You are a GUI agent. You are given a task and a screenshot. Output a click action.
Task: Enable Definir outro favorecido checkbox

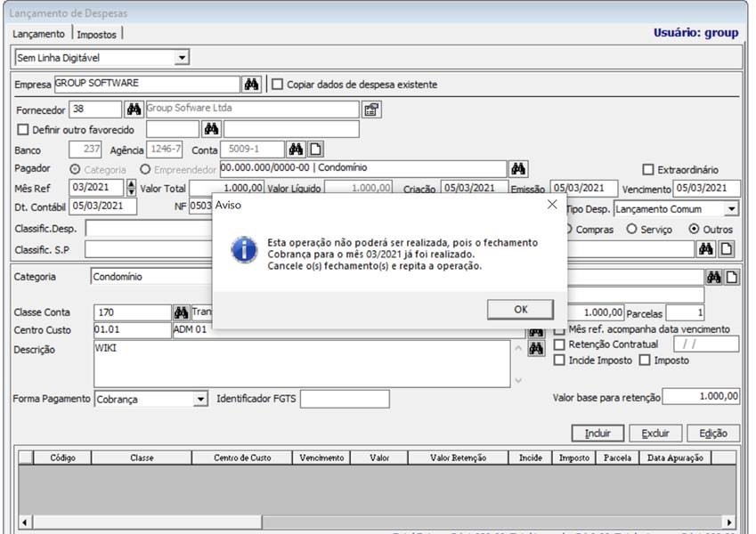pyautogui.click(x=22, y=130)
